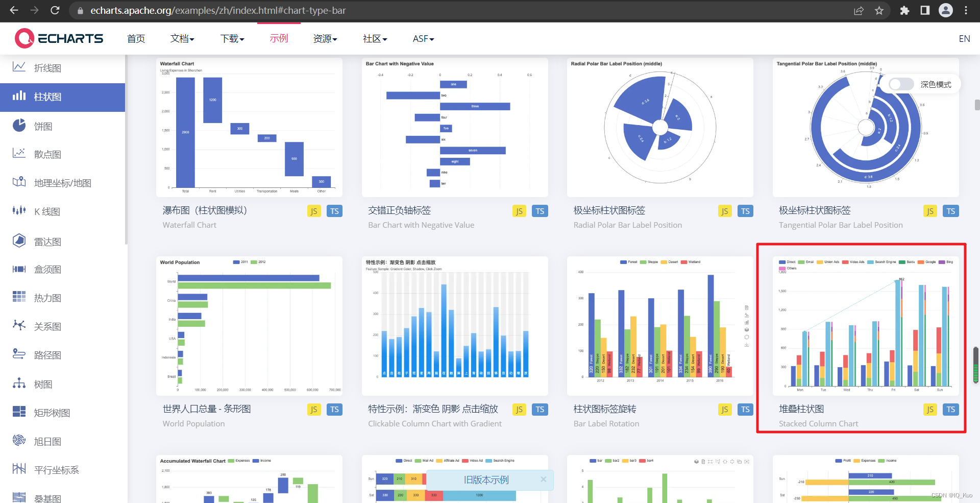Open Tangential Polar Bar Label thumbnail
This screenshot has height=503, width=980.
(x=866, y=127)
